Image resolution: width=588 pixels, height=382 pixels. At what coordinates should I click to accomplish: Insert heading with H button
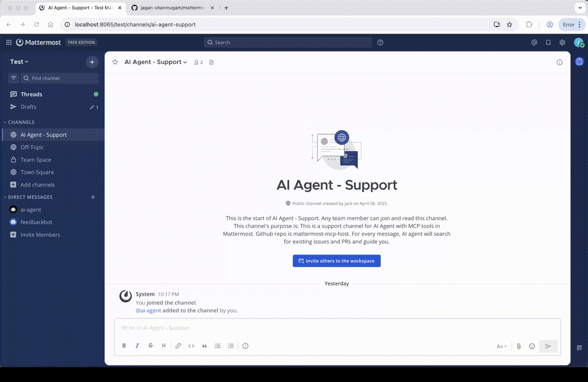point(164,346)
